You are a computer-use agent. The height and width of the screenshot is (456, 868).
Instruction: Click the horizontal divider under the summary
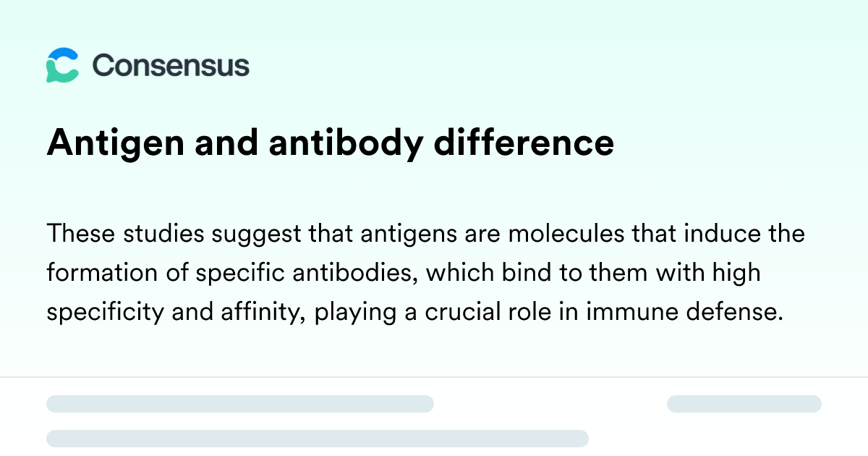[x=434, y=377]
